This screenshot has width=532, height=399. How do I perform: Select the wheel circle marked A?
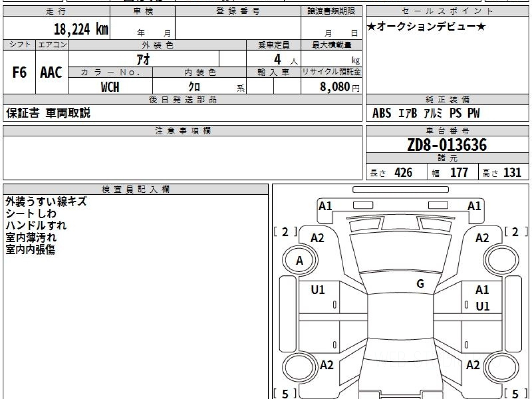pos(300,261)
